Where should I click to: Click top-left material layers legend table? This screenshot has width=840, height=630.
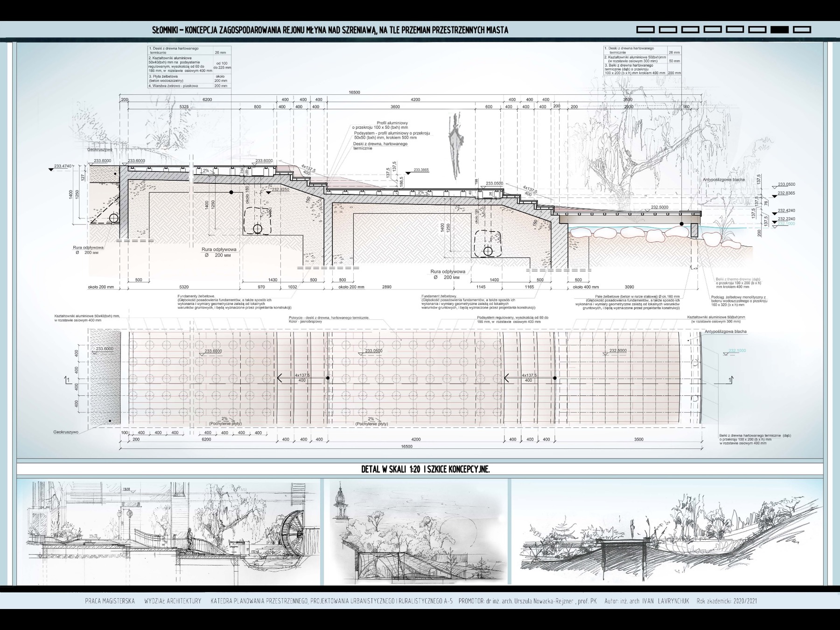[189, 67]
